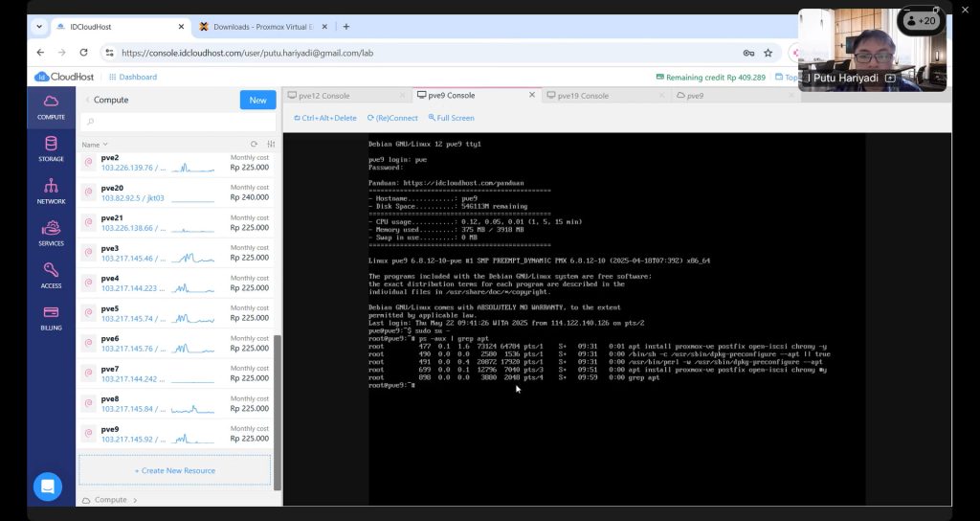
Task: Open IP link 103.217.145.92 of pve9
Action: [133, 439]
